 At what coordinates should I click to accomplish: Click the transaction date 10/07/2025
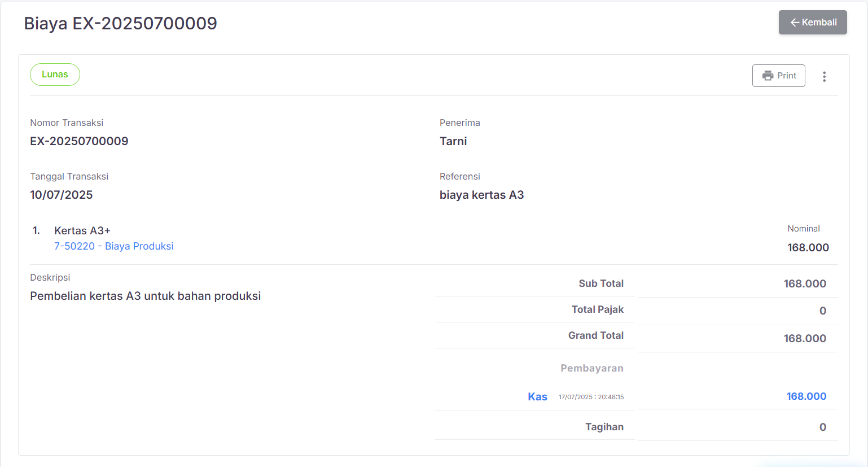[x=61, y=195]
